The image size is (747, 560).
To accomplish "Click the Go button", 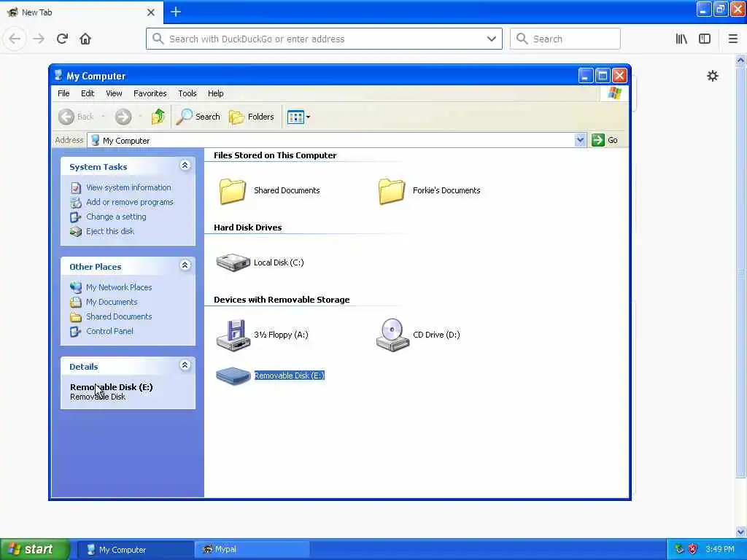I will (x=605, y=140).
